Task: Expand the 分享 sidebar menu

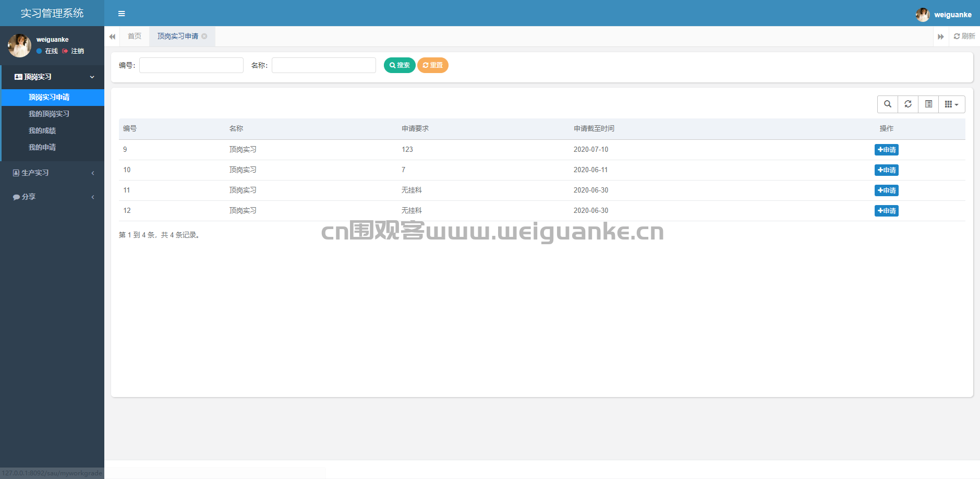Action: 52,197
